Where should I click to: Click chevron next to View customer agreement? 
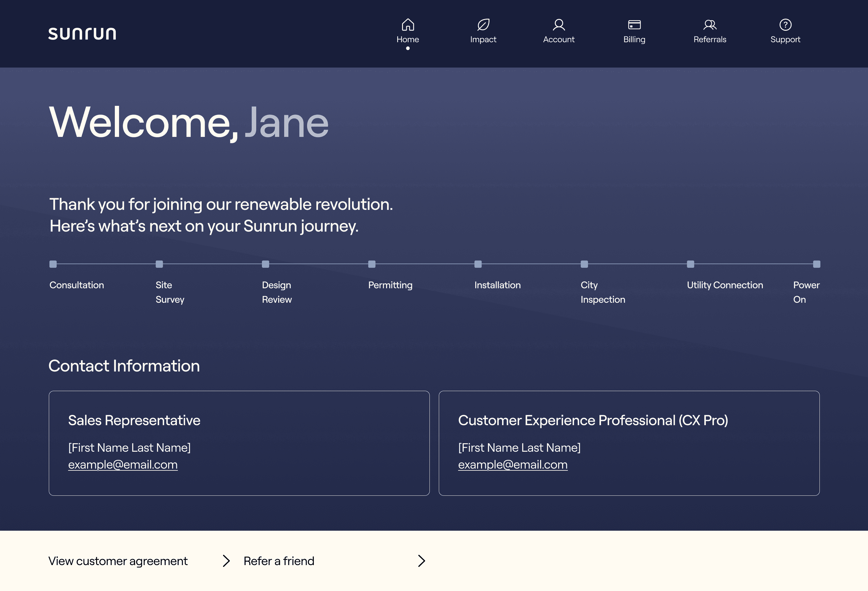pos(226,561)
